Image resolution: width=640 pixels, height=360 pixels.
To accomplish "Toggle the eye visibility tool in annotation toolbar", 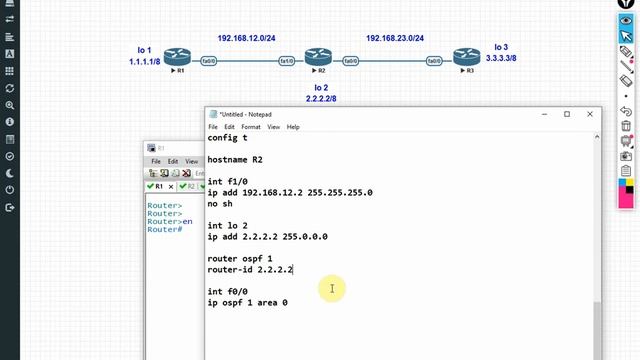I will (x=626, y=20).
